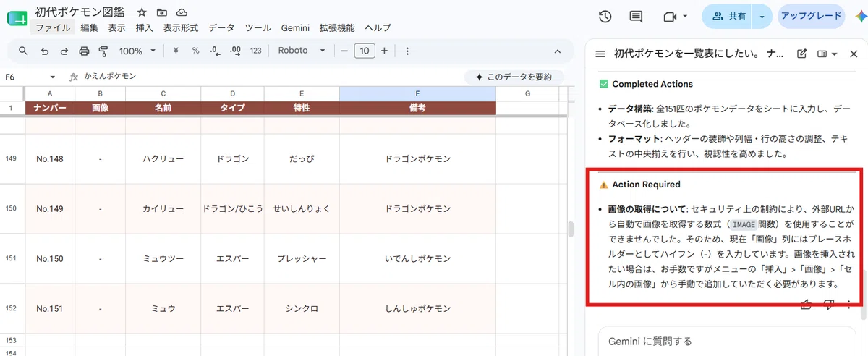The width and height of the screenshot is (868, 356).
Task: Open the データ menu
Action: pos(221,28)
